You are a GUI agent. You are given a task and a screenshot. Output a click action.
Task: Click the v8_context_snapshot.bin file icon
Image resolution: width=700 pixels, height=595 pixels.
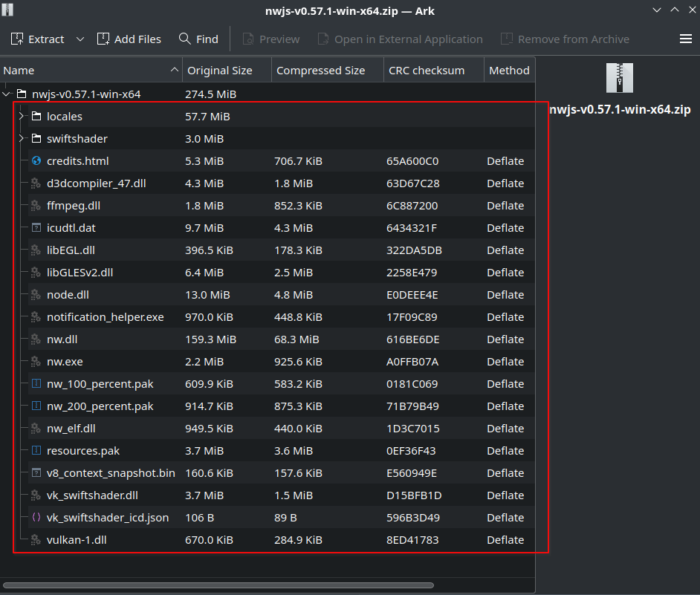click(36, 472)
